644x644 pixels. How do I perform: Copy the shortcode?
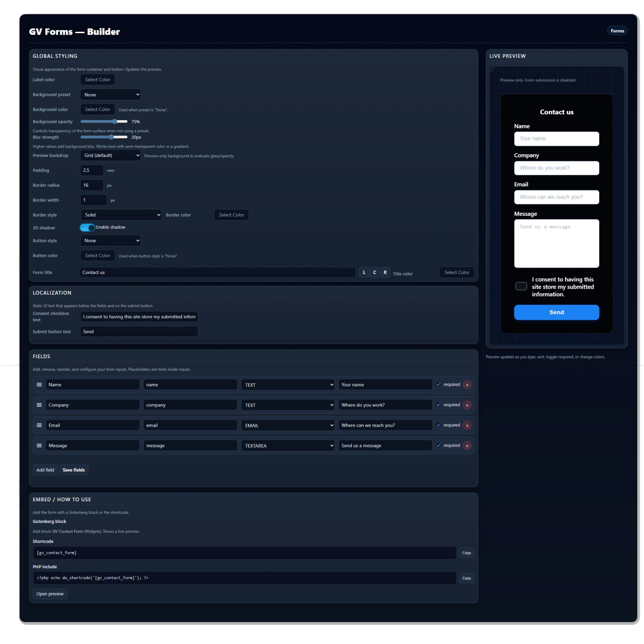[x=466, y=553]
